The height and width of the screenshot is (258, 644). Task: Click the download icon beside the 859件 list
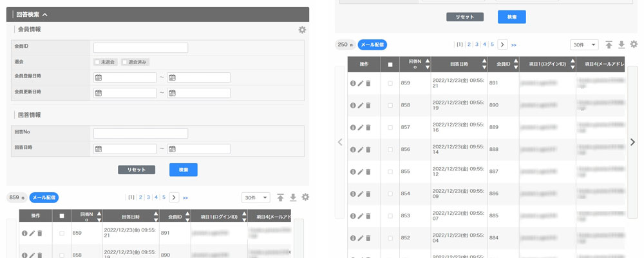click(x=293, y=197)
